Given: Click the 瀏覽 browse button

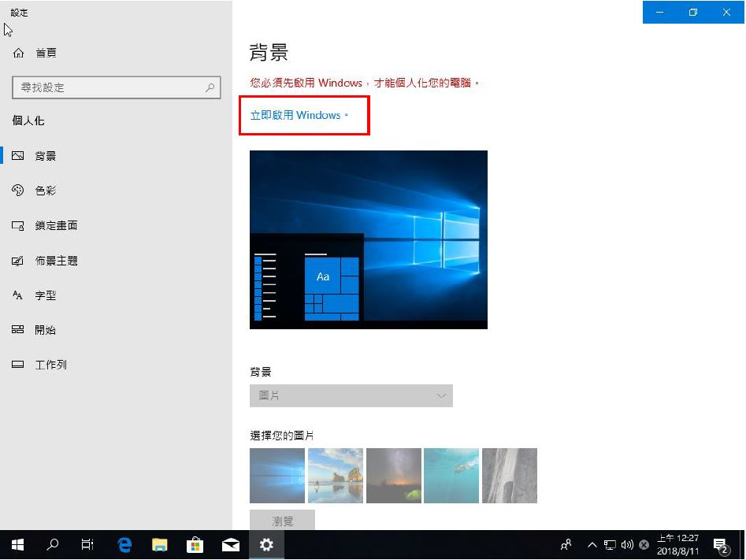Looking at the screenshot, I should 282,521.
